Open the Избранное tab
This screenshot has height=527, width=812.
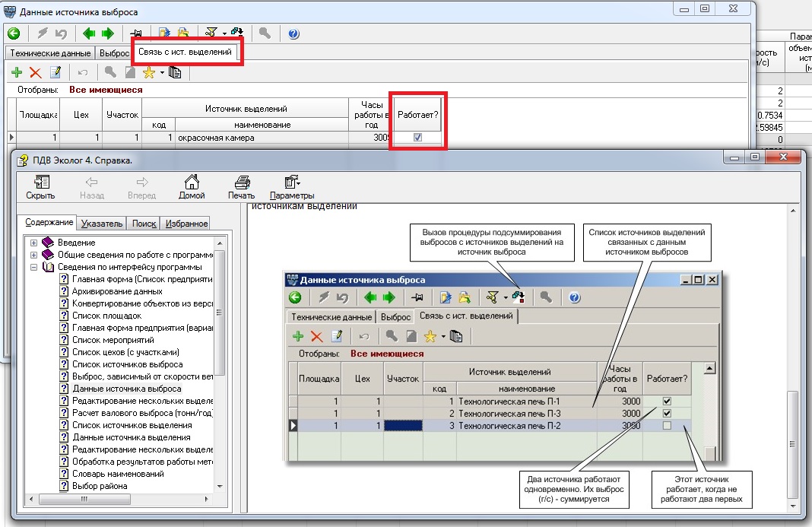click(187, 224)
